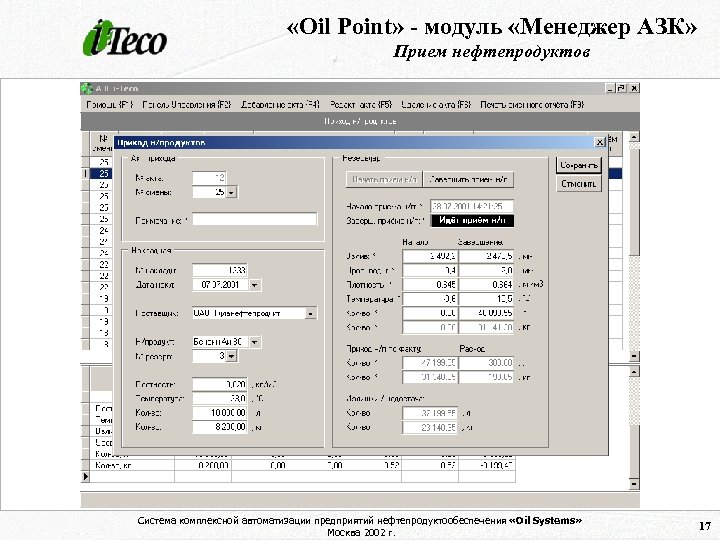Viewport: 720px width, 540px height.
Task: Restore the main window with title bar button
Action: click(622, 88)
